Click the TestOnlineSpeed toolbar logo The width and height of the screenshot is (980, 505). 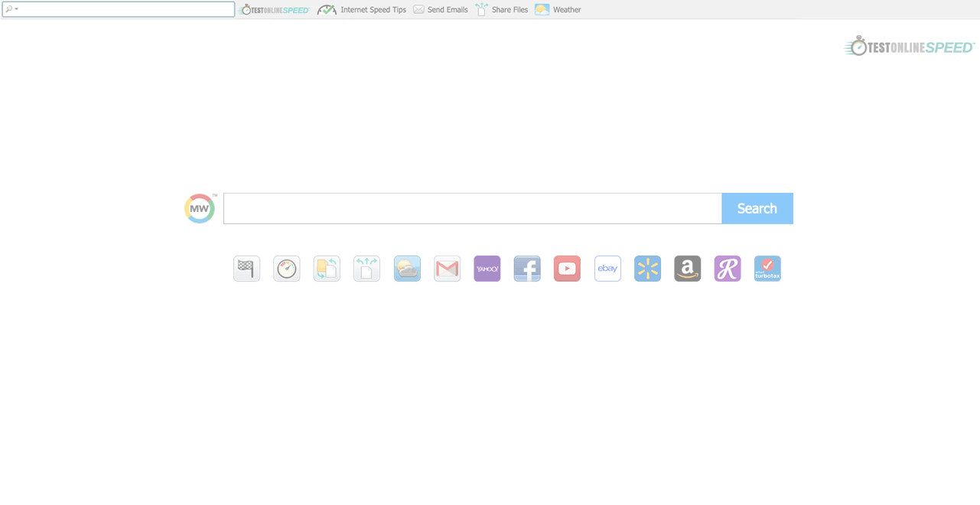[275, 10]
